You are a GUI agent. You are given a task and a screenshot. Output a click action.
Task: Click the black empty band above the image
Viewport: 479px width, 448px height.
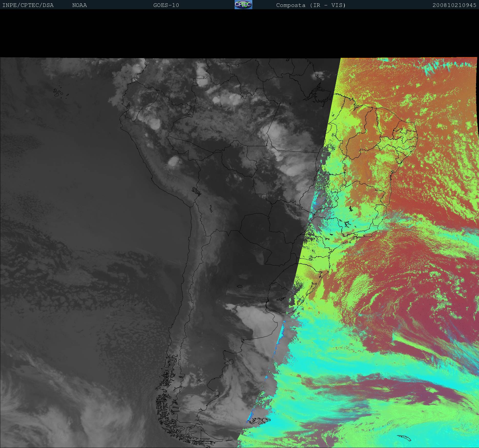(x=239, y=33)
